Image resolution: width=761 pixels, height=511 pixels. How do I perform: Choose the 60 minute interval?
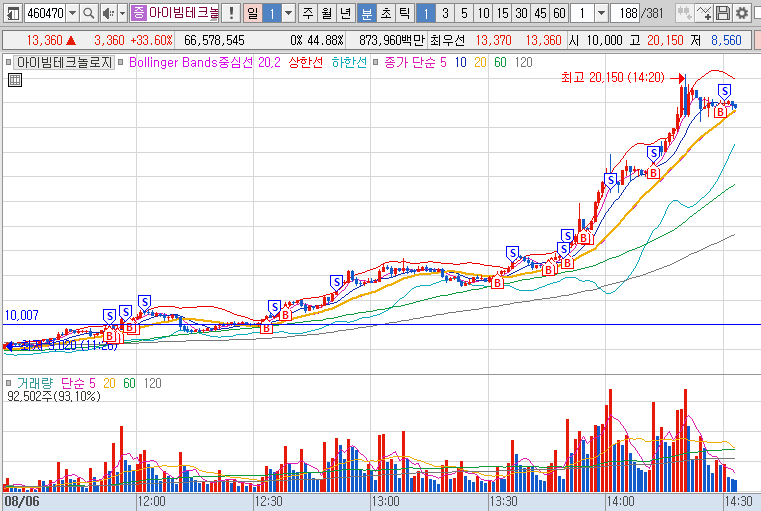[x=559, y=13]
